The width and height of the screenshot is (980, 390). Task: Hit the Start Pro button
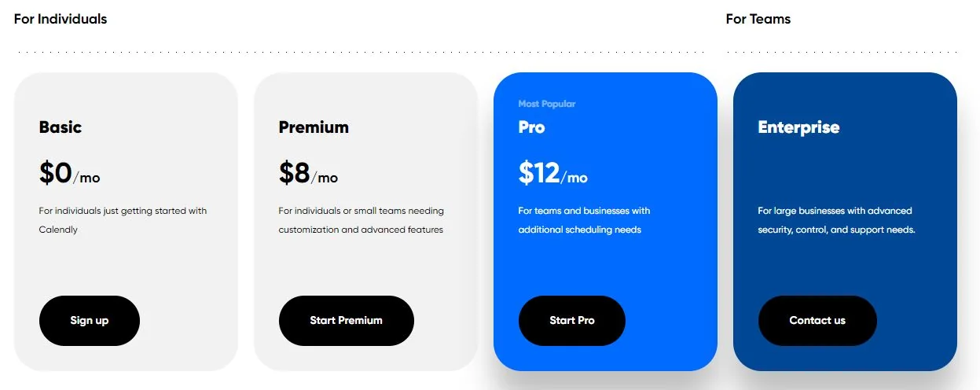pyautogui.click(x=572, y=321)
